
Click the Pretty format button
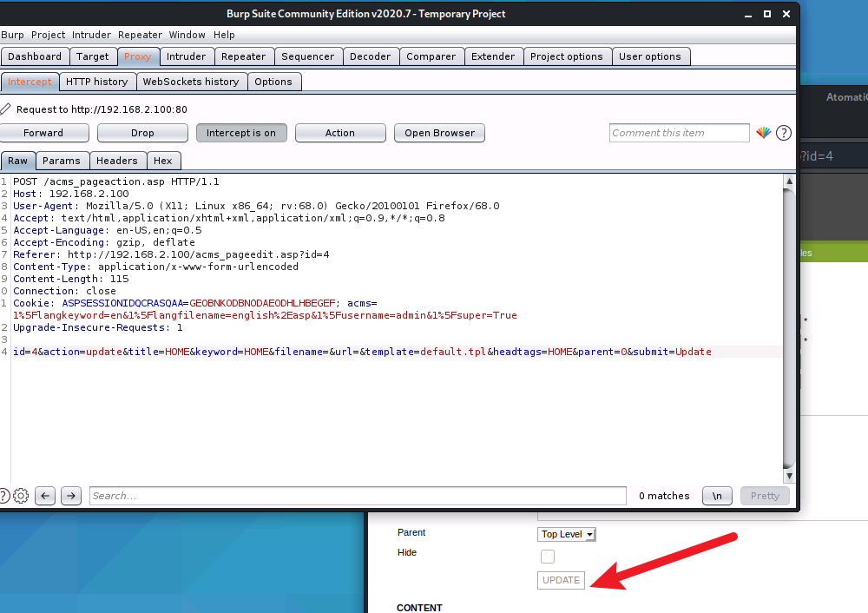click(765, 496)
